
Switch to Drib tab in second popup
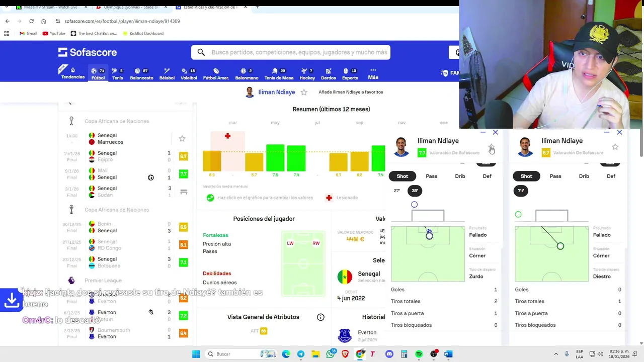[584, 176]
